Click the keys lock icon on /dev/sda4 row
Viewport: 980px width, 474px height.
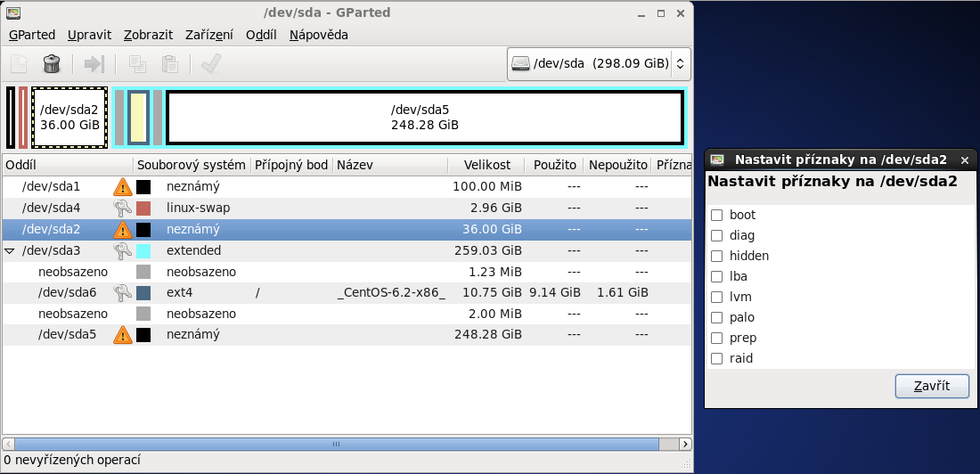[123, 208]
